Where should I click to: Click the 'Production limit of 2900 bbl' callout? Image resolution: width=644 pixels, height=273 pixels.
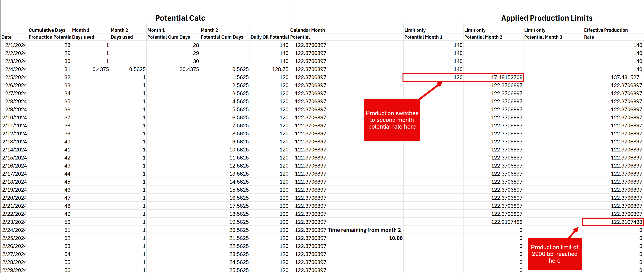tap(554, 254)
